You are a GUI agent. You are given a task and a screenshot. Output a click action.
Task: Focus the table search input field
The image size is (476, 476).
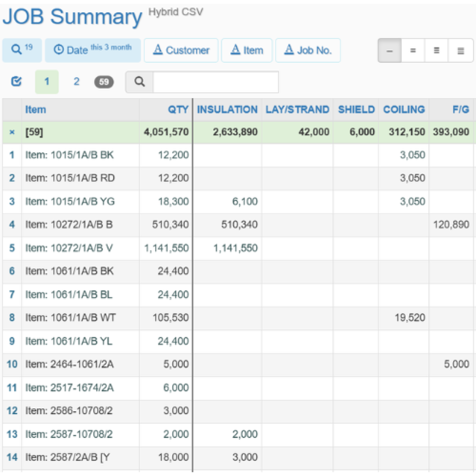(x=215, y=82)
